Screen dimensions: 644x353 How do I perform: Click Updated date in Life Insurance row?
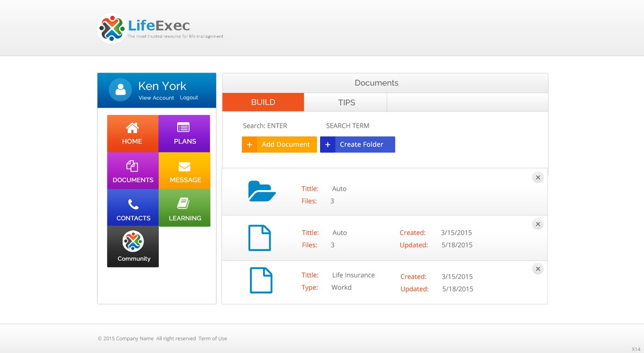[457, 289]
